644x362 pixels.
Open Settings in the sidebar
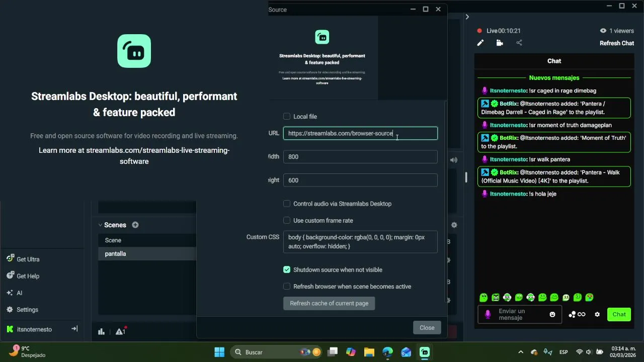tap(23, 310)
